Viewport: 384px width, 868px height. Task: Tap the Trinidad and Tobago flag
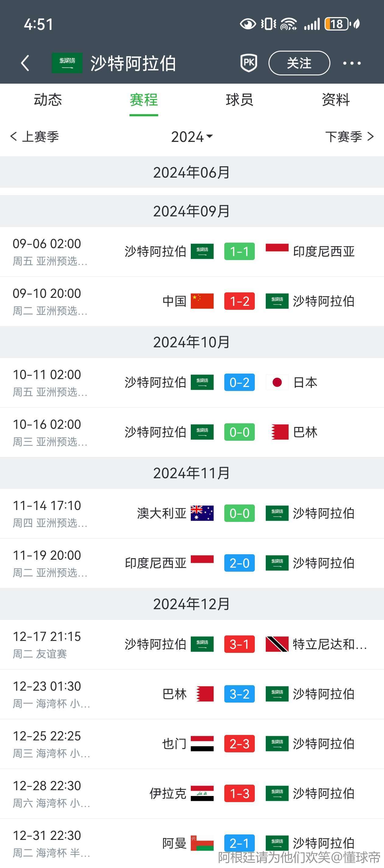coord(277,644)
